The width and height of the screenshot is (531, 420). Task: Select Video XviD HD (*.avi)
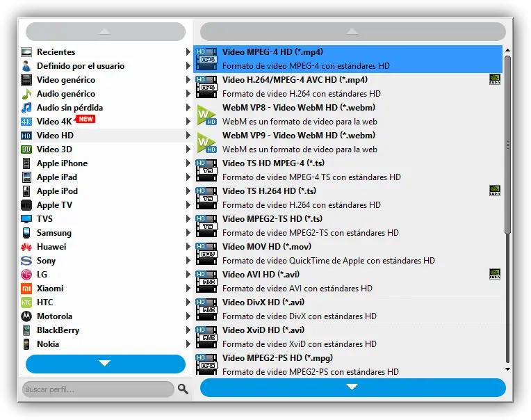pyautogui.click(x=348, y=337)
